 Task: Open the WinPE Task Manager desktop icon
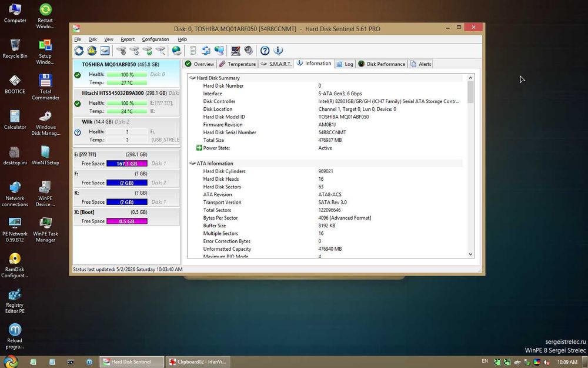point(45,230)
